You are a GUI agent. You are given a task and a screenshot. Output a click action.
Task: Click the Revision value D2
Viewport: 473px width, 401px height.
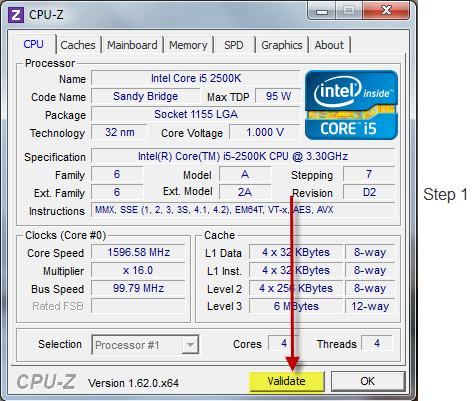[x=369, y=192]
